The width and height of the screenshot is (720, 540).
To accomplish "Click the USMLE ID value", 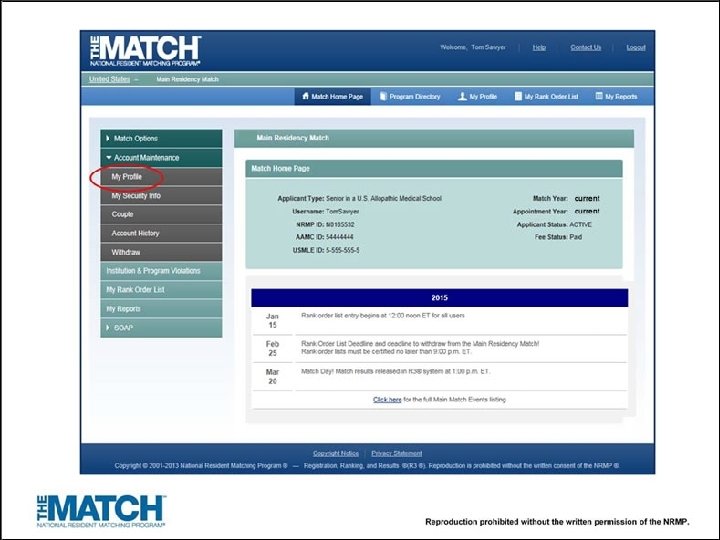I will tap(343, 250).
